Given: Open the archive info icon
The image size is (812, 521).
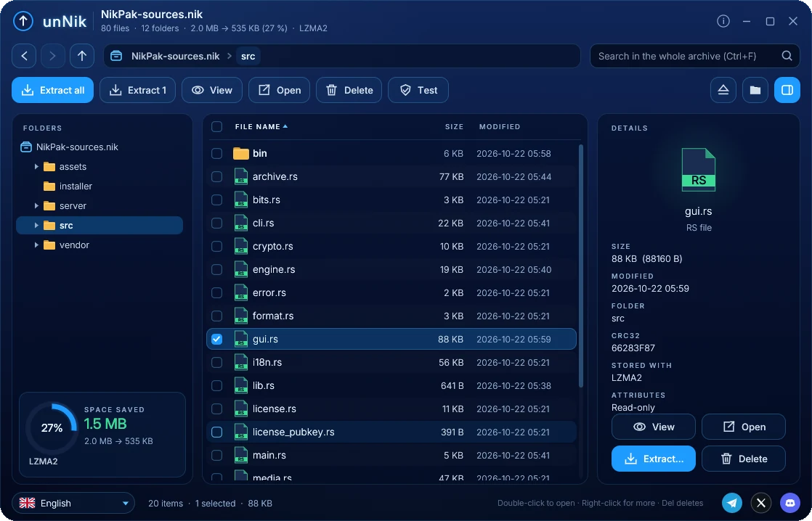Looking at the screenshot, I should 723,21.
